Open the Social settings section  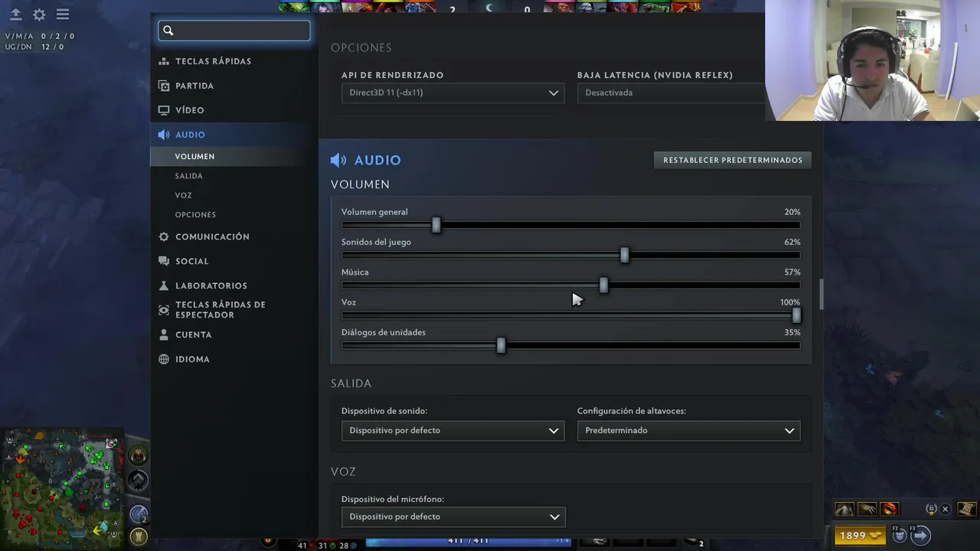click(x=191, y=261)
